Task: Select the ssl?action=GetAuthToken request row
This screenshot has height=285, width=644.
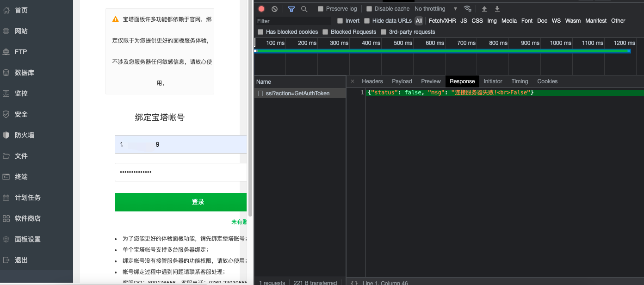Action: pos(300,93)
